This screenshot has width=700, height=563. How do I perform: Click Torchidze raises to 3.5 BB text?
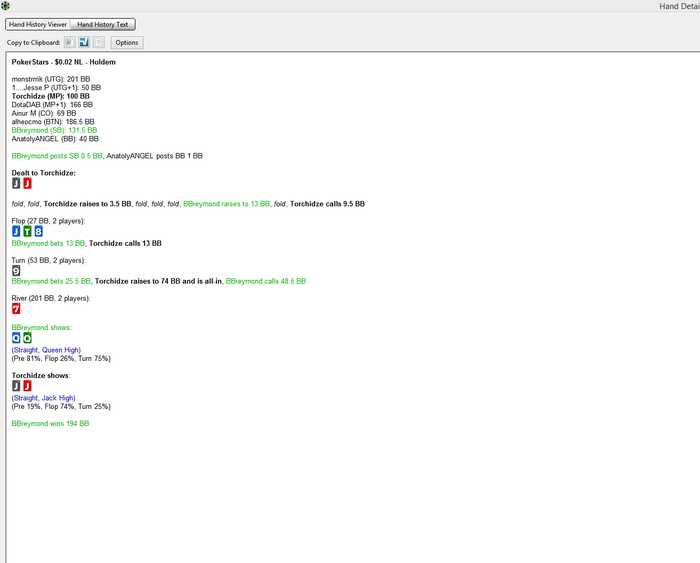click(x=88, y=204)
